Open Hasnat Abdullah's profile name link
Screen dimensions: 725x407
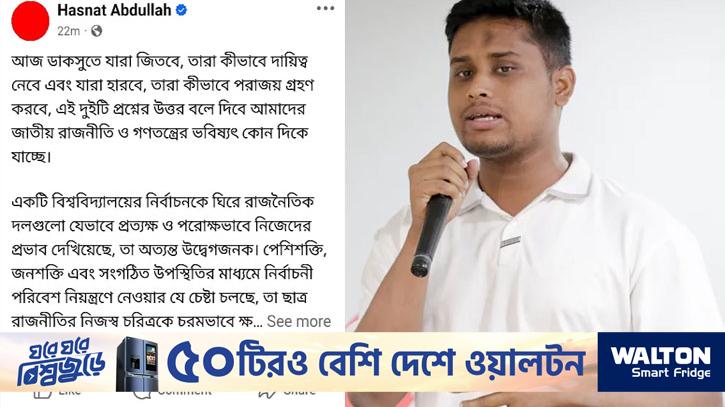(x=114, y=10)
